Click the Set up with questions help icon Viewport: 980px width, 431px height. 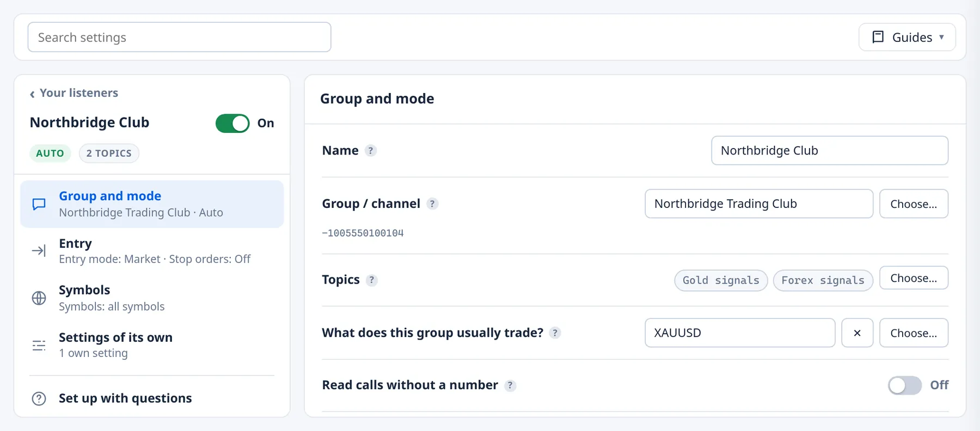pos(39,398)
